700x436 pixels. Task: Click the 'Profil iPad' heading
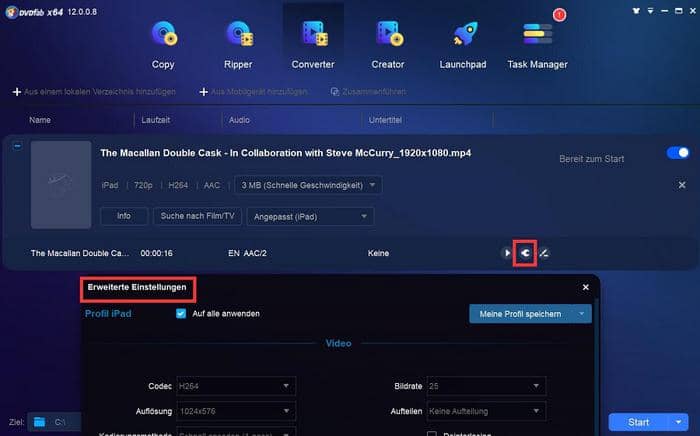(108, 314)
